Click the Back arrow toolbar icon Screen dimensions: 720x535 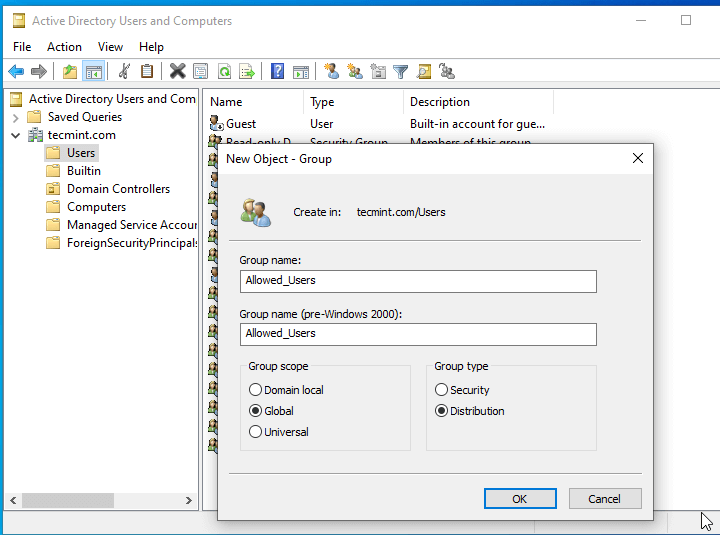pos(16,71)
